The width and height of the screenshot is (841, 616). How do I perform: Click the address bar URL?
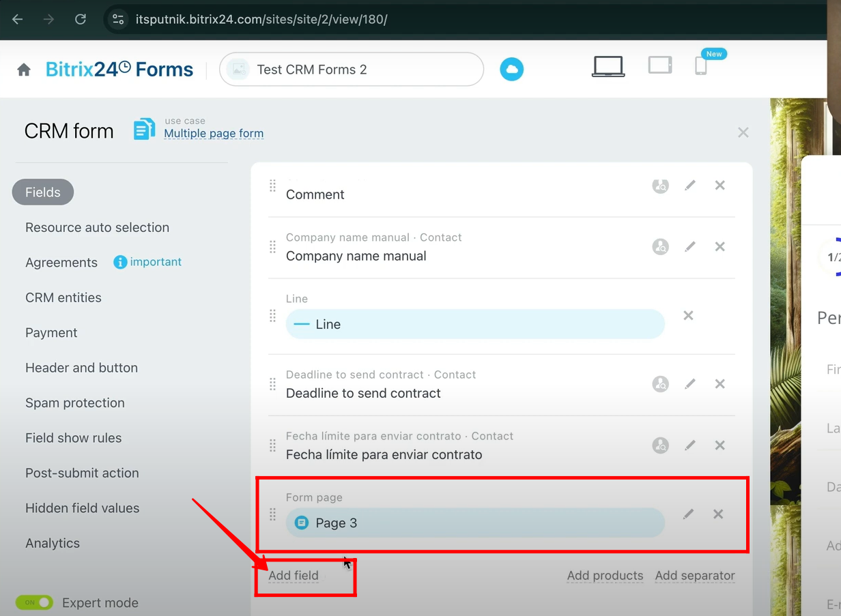click(x=261, y=19)
